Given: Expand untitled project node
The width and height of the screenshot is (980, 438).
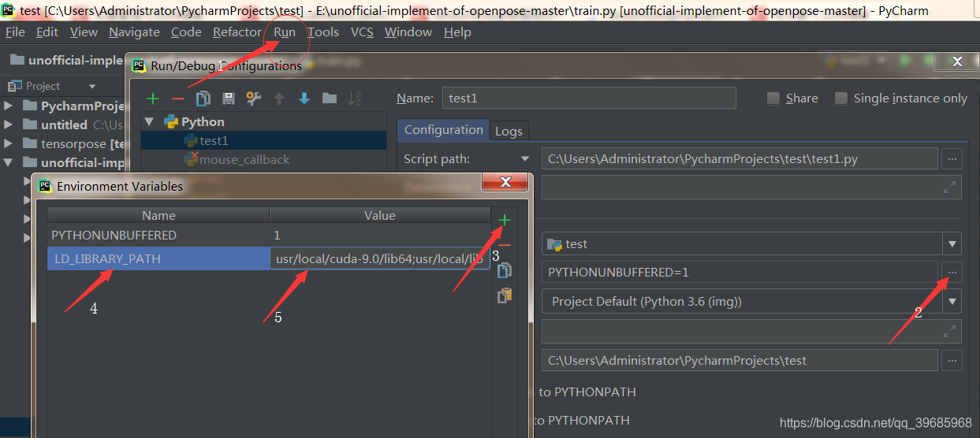Looking at the screenshot, I should tap(9, 124).
